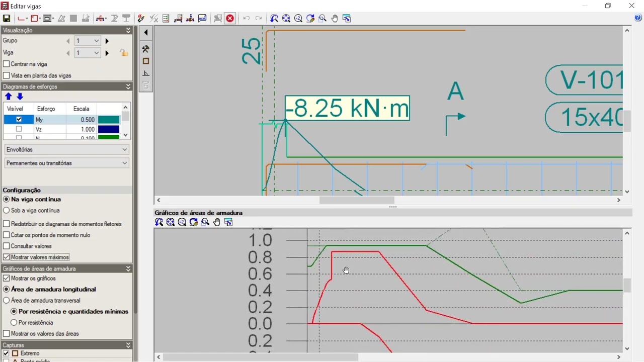This screenshot has width=644, height=362.
Task: Collapse Diagramas de esforços panel
Action: (x=128, y=86)
